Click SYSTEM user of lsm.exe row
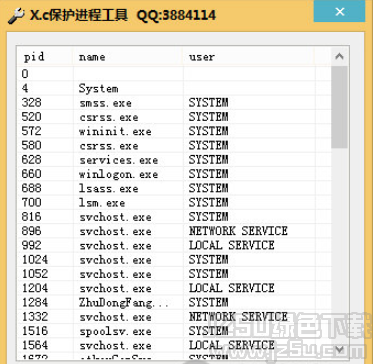 pyautogui.click(x=208, y=203)
